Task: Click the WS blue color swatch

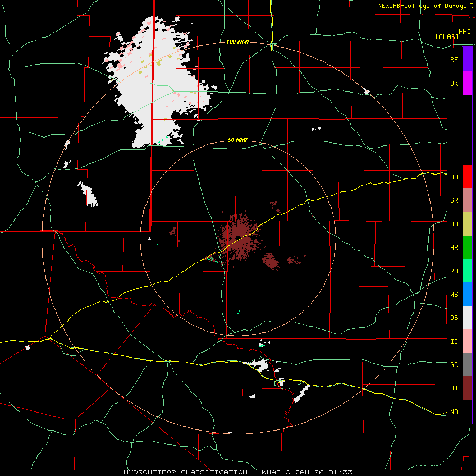Action: (x=467, y=294)
